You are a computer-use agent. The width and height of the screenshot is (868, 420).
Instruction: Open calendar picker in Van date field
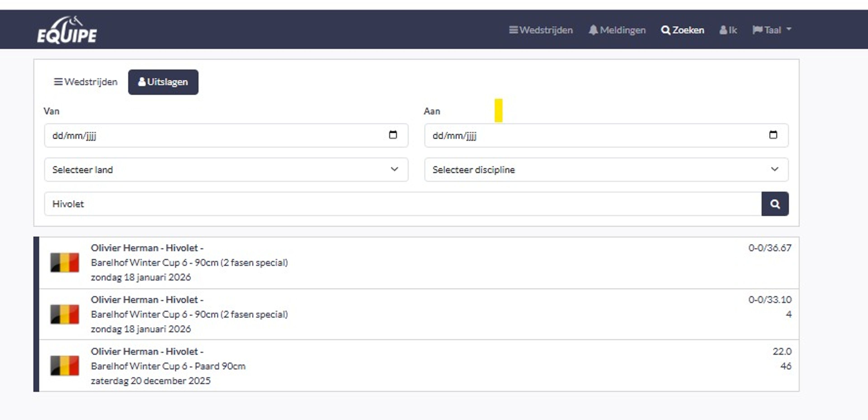tap(393, 135)
